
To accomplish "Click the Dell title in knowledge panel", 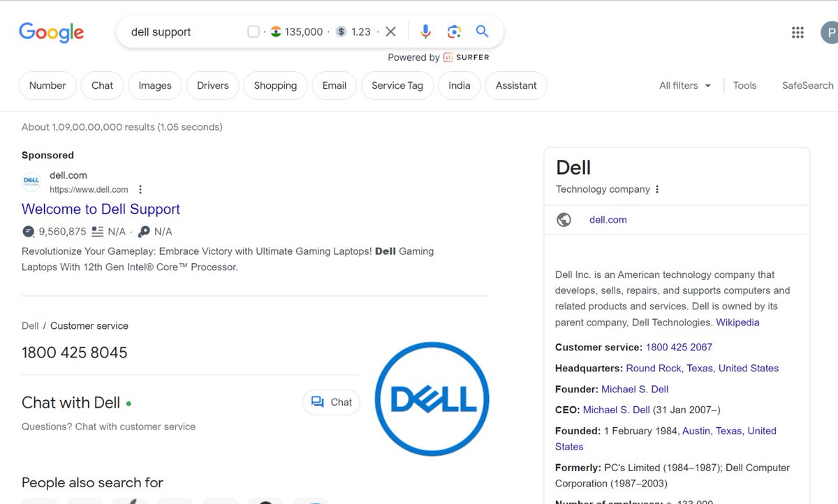I will coord(573,168).
